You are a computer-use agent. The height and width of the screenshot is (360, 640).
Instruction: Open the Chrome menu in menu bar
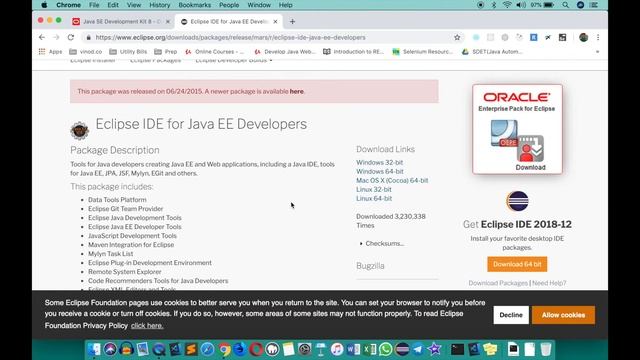tap(68, 5)
